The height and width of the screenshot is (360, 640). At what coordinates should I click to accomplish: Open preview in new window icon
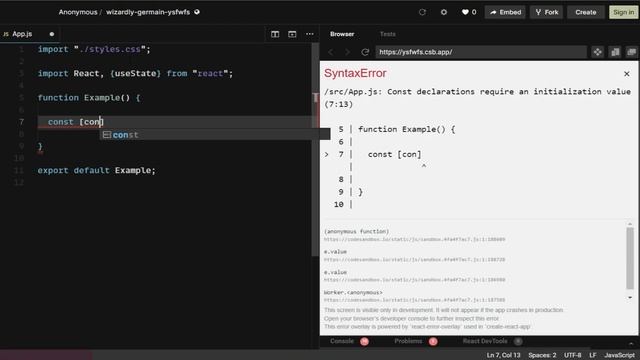(632, 52)
